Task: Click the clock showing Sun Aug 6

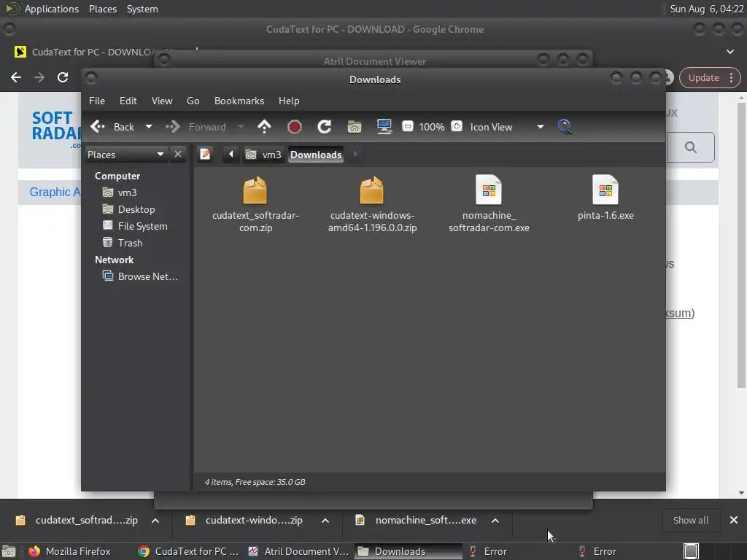Action: point(706,9)
